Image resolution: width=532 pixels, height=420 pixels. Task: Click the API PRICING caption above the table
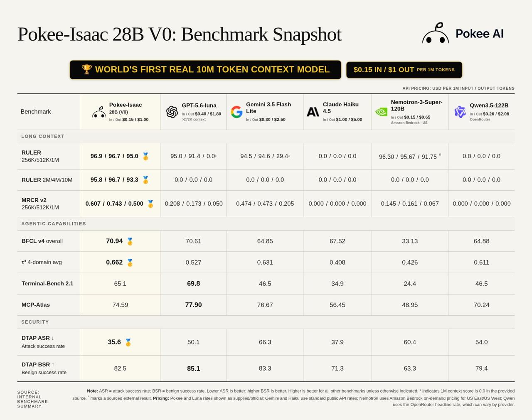(458, 88)
